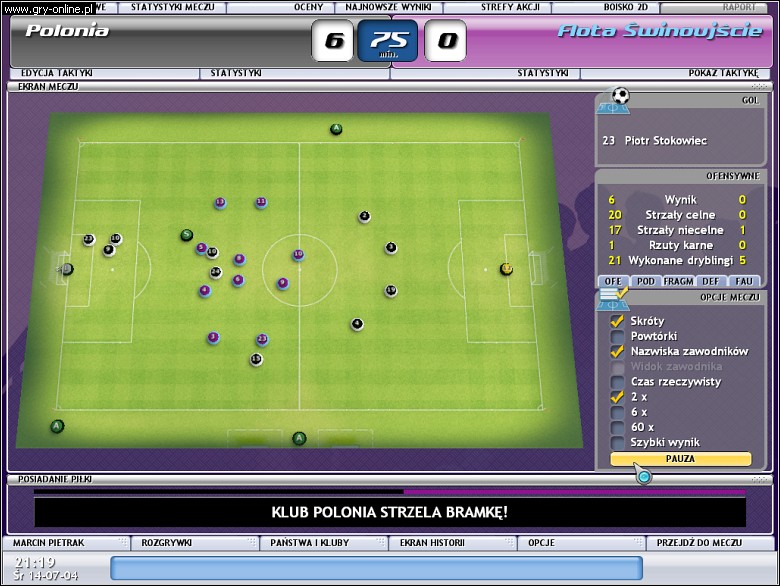Enable the Powtórki checkbox
This screenshot has height=586, width=780.
(617, 336)
